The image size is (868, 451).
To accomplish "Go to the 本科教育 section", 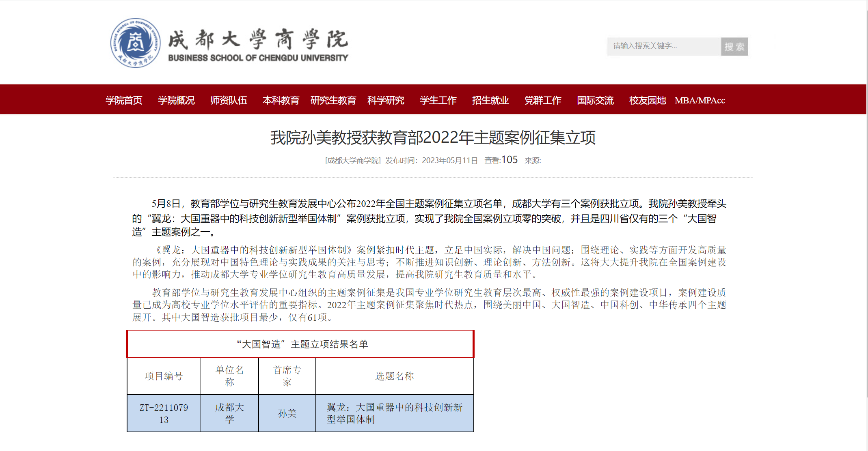I will click(281, 100).
